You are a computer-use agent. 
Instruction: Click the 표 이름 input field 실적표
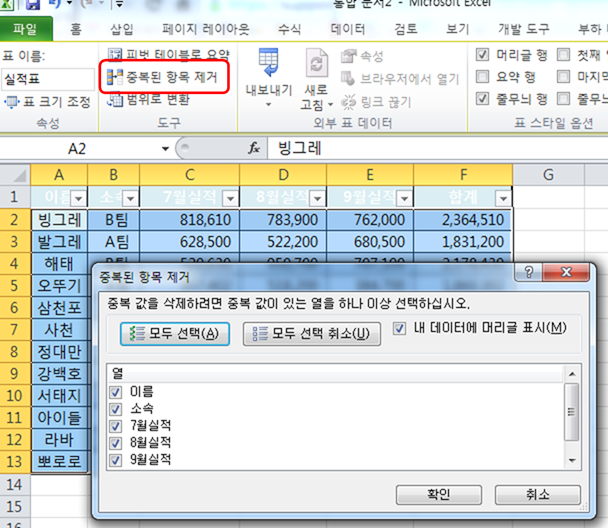[x=48, y=79]
